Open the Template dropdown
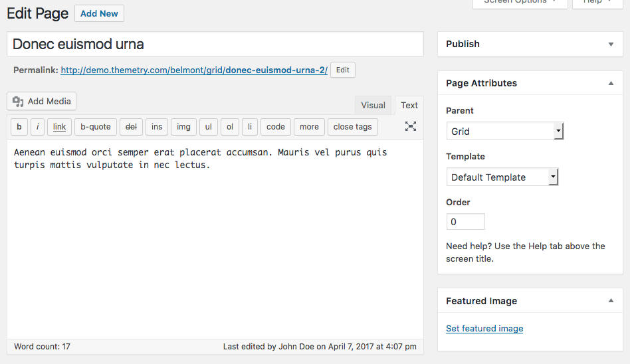 (502, 177)
